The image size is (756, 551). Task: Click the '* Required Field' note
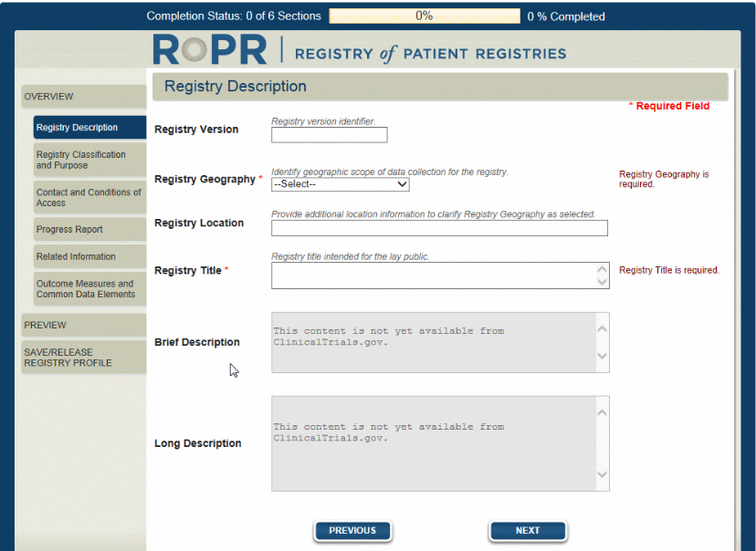tap(668, 106)
